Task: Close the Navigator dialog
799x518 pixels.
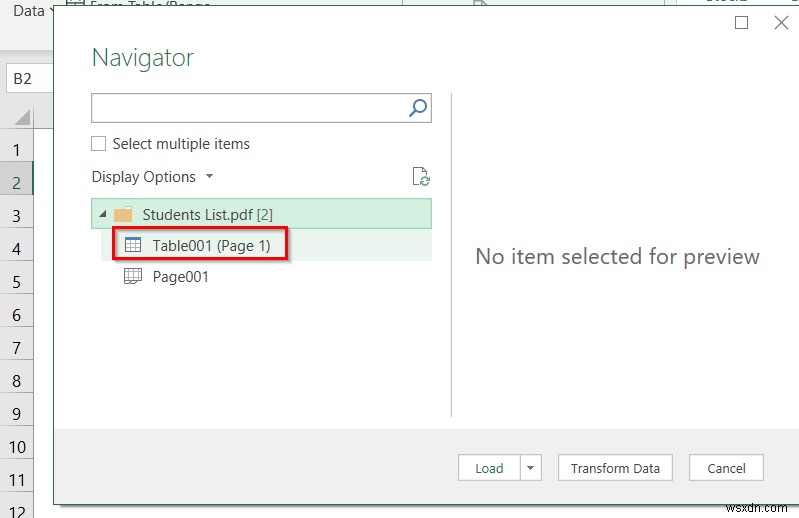Action: [781, 22]
